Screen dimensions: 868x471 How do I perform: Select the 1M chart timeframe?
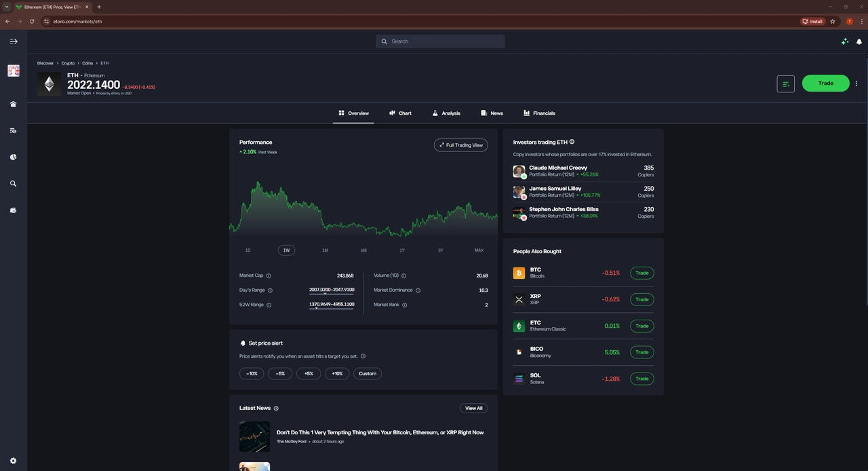325,250
